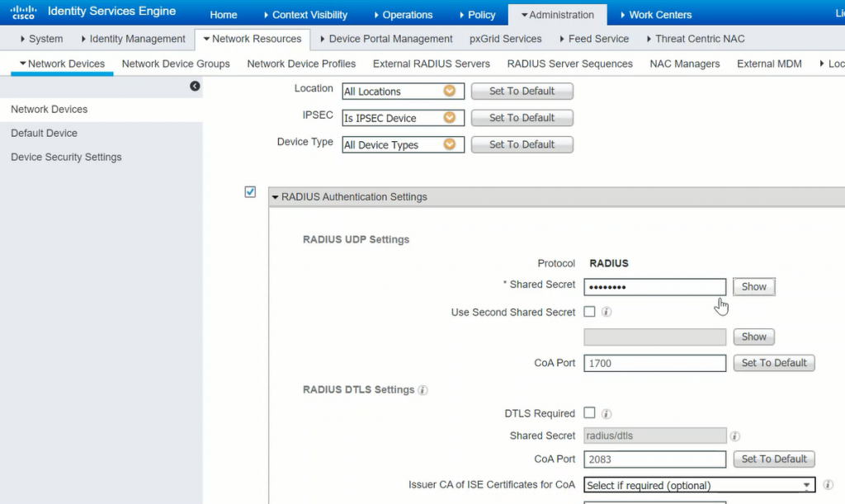
Task: Open the Work Centers menu
Action: [656, 15]
